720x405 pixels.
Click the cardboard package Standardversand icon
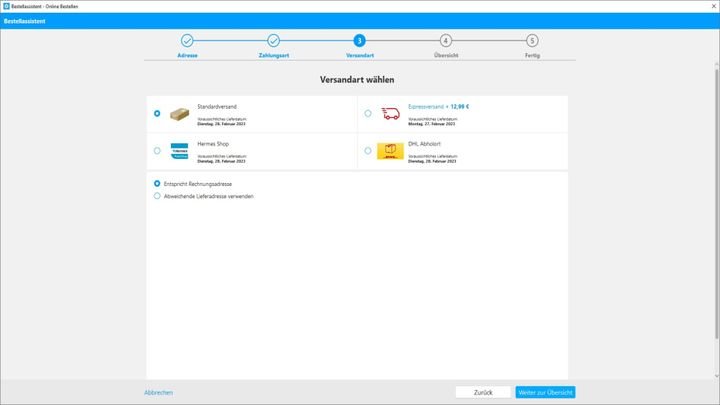(x=179, y=114)
